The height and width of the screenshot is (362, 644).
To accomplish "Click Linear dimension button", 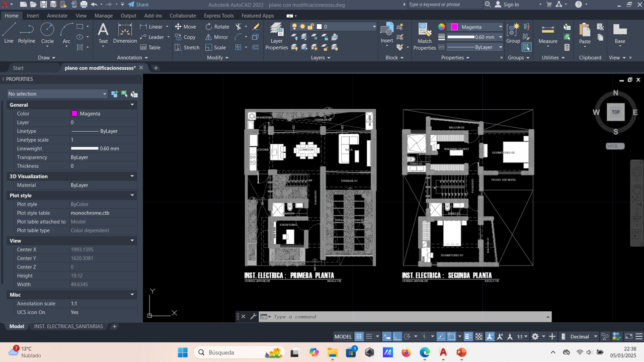I will [x=153, y=27].
